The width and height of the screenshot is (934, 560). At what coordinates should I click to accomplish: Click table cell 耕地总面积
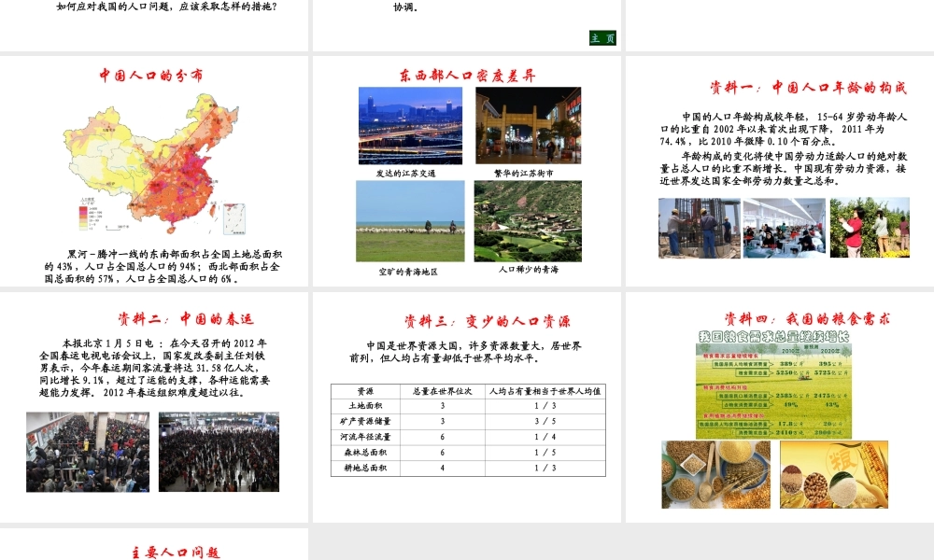click(x=366, y=468)
